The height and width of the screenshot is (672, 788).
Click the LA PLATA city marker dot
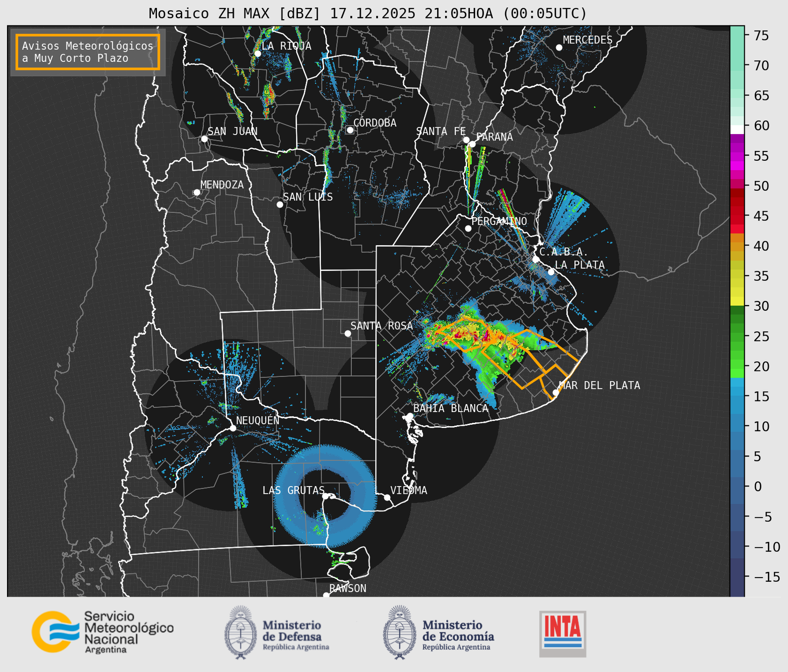pos(551,272)
